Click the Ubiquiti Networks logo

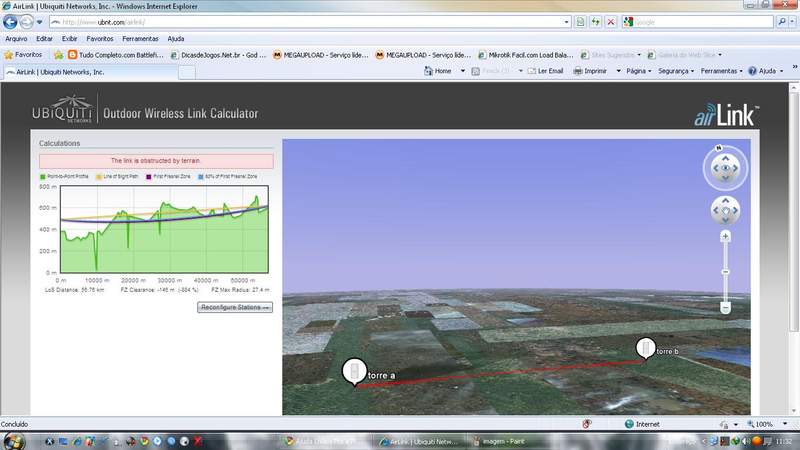click(x=62, y=109)
